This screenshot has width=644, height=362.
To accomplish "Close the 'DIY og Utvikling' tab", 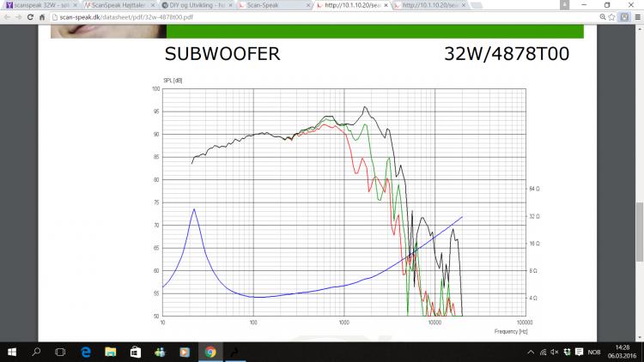I will [230, 5].
